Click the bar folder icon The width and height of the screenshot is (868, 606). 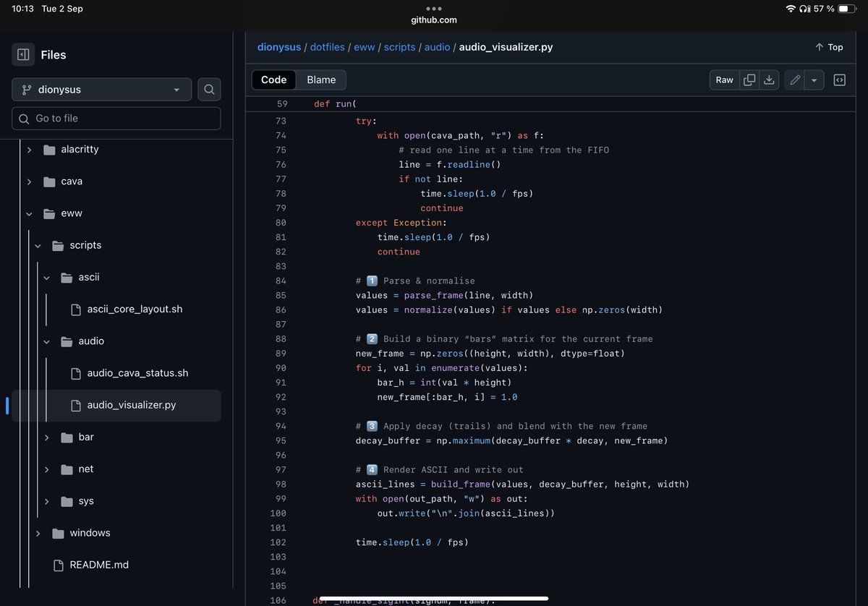click(67, 438)
